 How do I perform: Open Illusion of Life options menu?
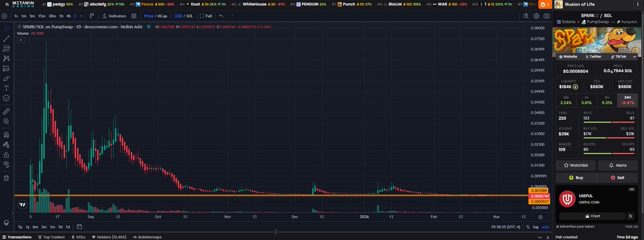pos(639,4)
